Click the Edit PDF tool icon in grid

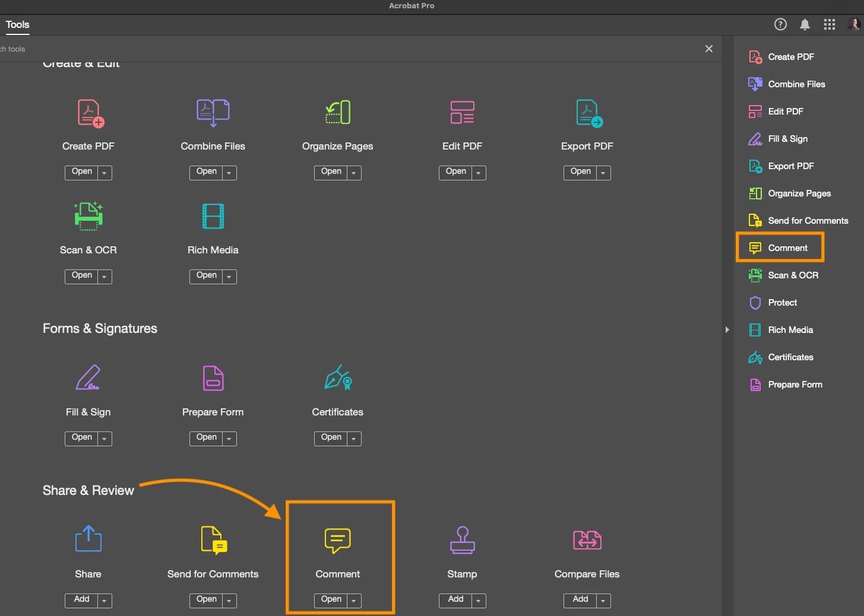[462, 112]
